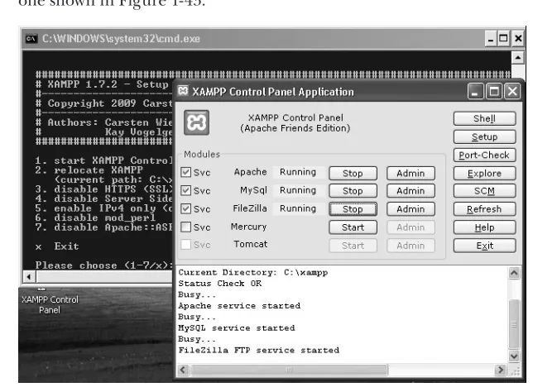Enable the Mercury Svc checkbox
The width and height of the screenshot is (533, 392).
[x=186, y=227]
